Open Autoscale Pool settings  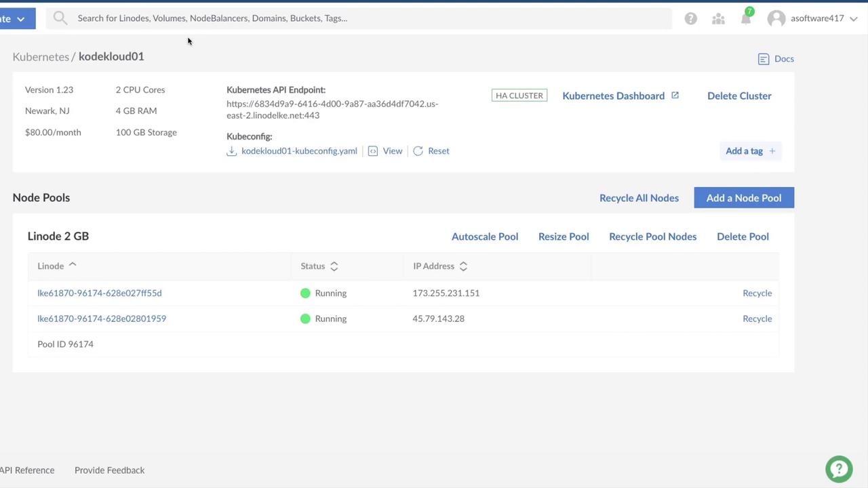tap(484, 237)
